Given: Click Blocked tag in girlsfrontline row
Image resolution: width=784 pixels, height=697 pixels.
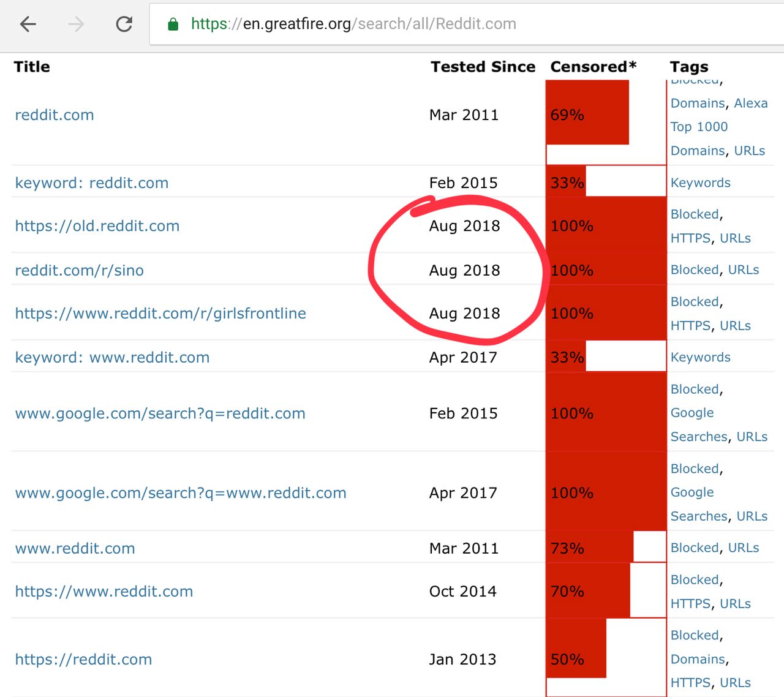Looking at the screenshot, I should pyautogui.click(x=695, y=302).
